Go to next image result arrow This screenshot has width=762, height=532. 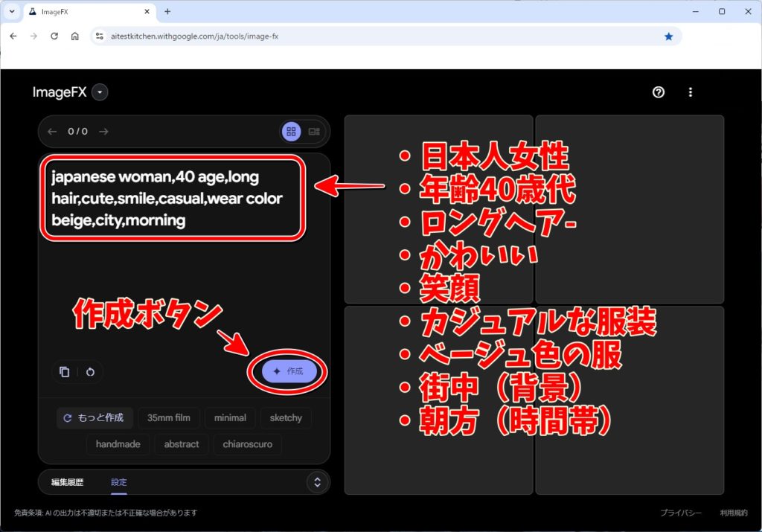[x=103, y=132]
